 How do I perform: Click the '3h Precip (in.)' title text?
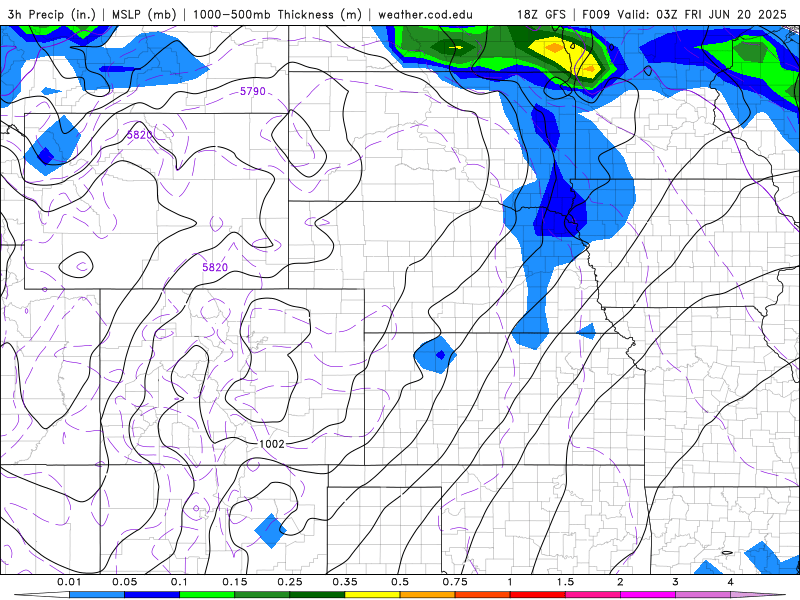pyautogui.click(x=52, y=14)
